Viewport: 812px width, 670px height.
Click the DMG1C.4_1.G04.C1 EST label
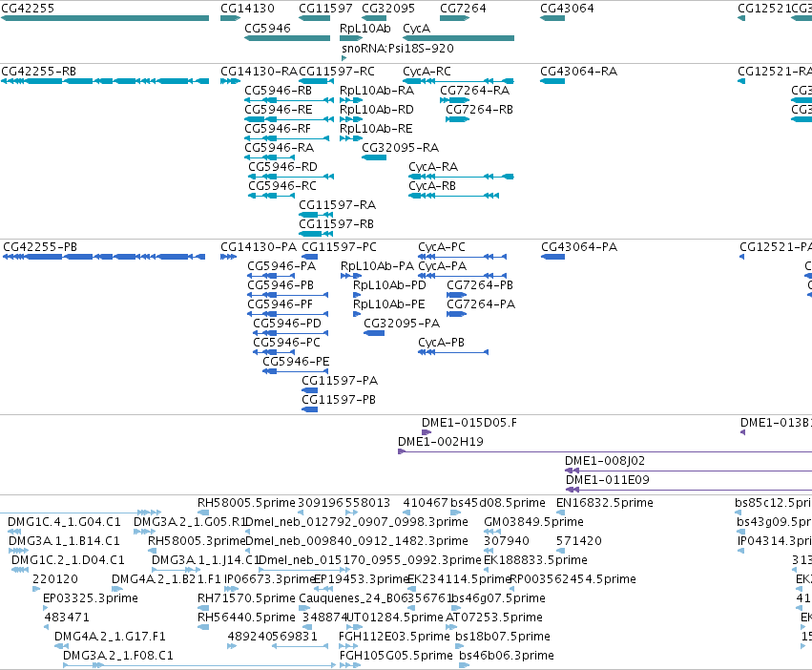point(64,522)
